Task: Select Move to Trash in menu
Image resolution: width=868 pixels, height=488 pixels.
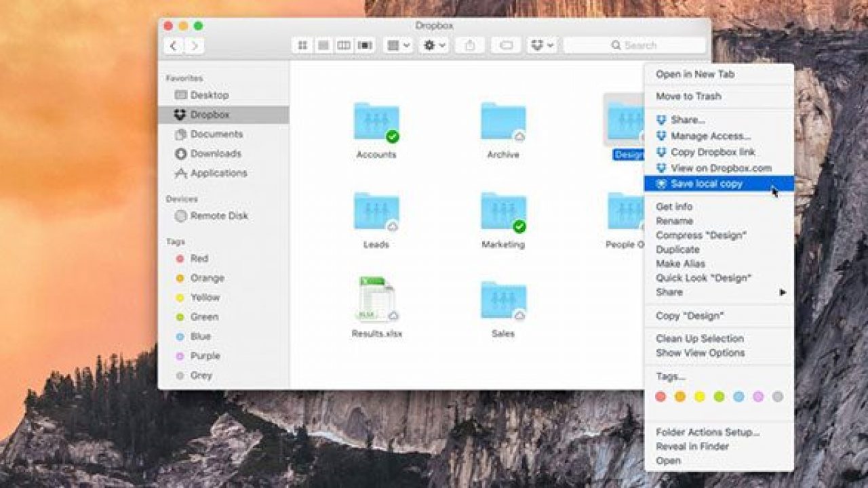Action: point(688,96)
